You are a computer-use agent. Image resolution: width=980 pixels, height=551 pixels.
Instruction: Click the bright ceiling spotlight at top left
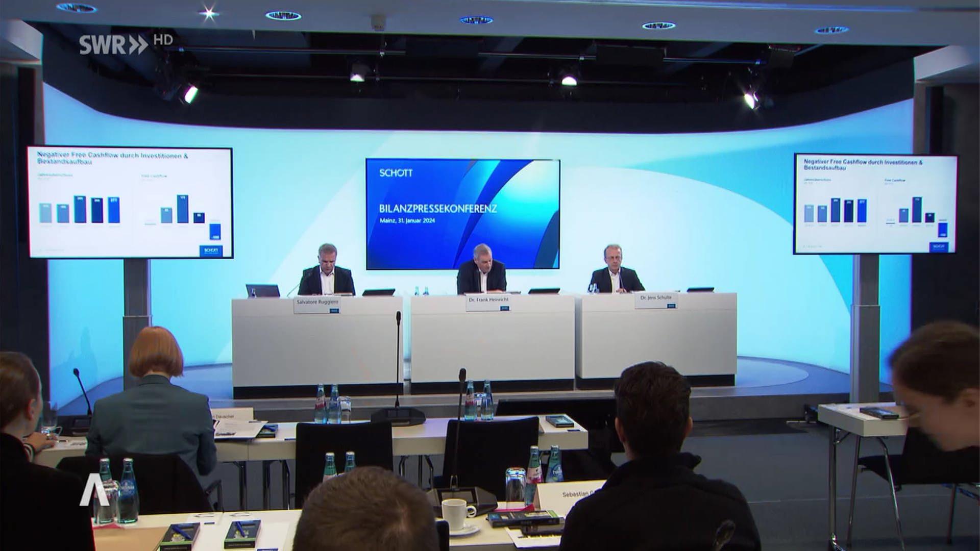(x=209, y=14)
